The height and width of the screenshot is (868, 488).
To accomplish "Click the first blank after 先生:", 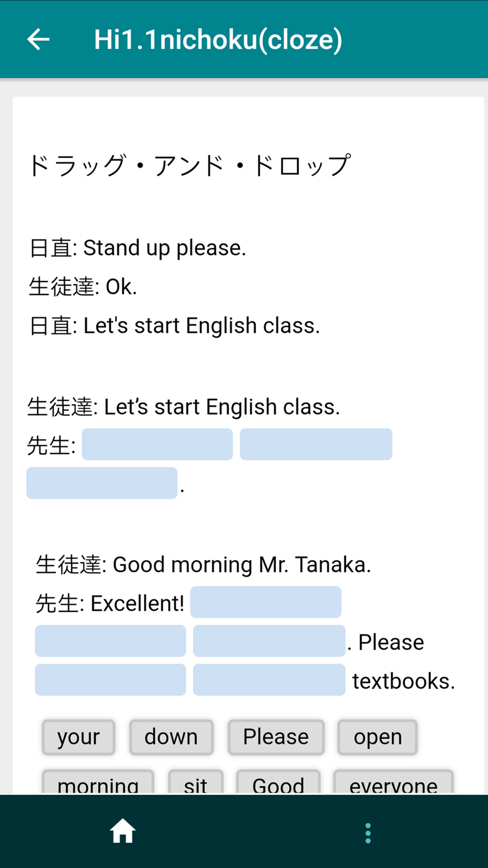I will pos(157,444).
